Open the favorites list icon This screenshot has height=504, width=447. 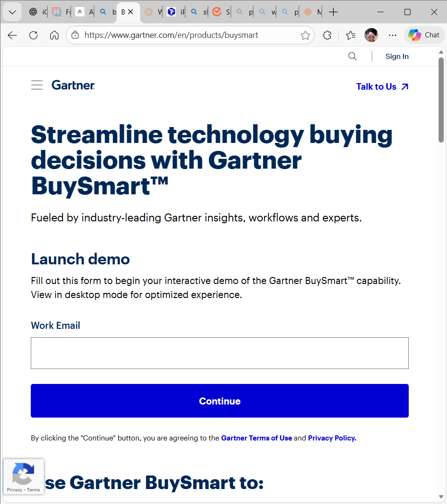(x=350, y=35)
